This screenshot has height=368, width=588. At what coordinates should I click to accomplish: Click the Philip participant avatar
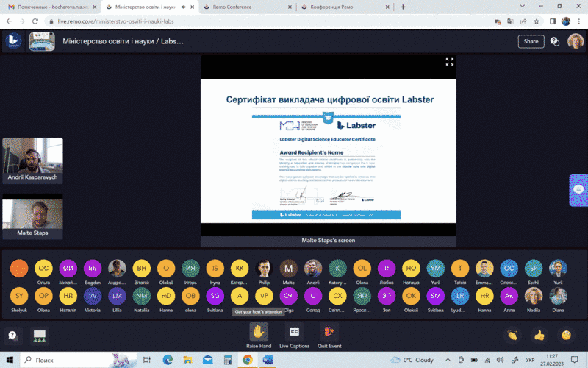click(264, 268)
